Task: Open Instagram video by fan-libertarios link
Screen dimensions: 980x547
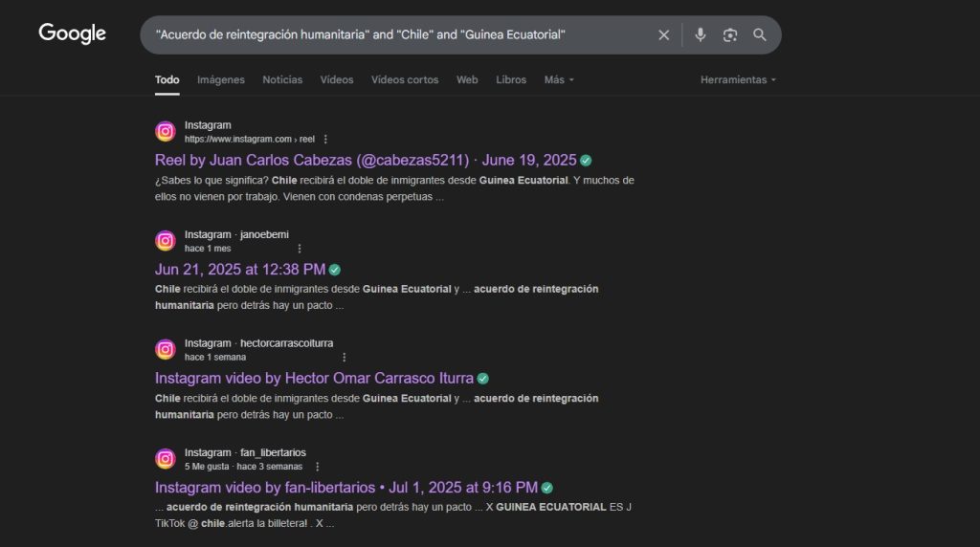Action: point(346,488)
